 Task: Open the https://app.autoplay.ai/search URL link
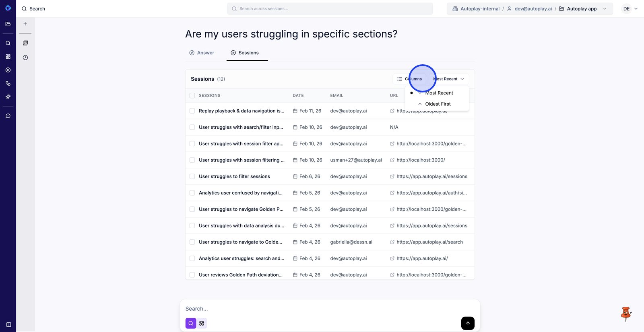pos(429,242)
